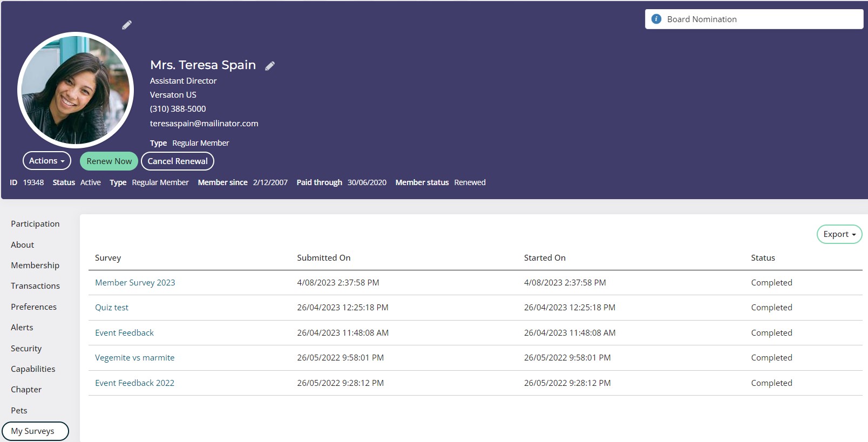Screen dimensions: 868x442
Task: Click the Board Nomination notification text
Action: pos(702,19)
